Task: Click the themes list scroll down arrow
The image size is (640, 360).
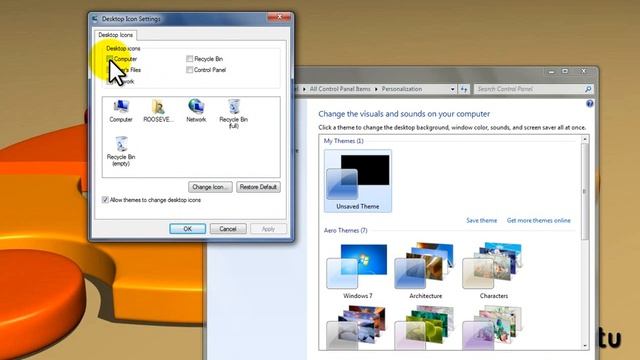Action: [585, 346]
